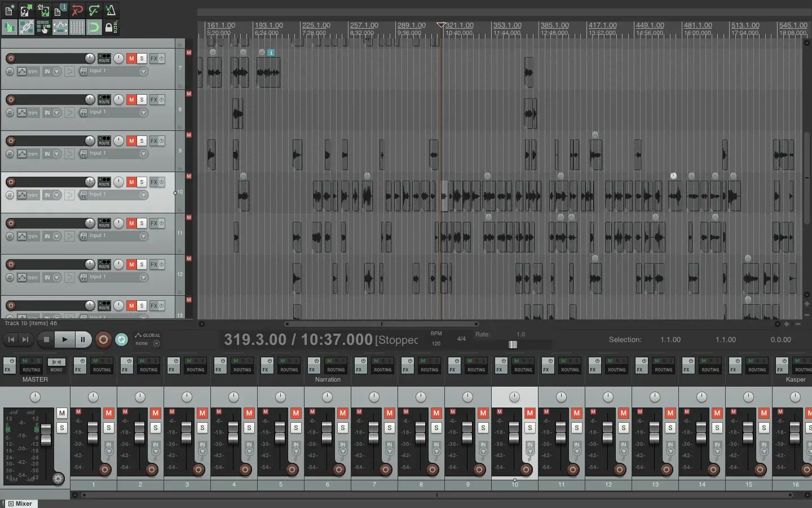Open routing for track 8
This screenshot has width=812, height=508.
coord(104,99)
